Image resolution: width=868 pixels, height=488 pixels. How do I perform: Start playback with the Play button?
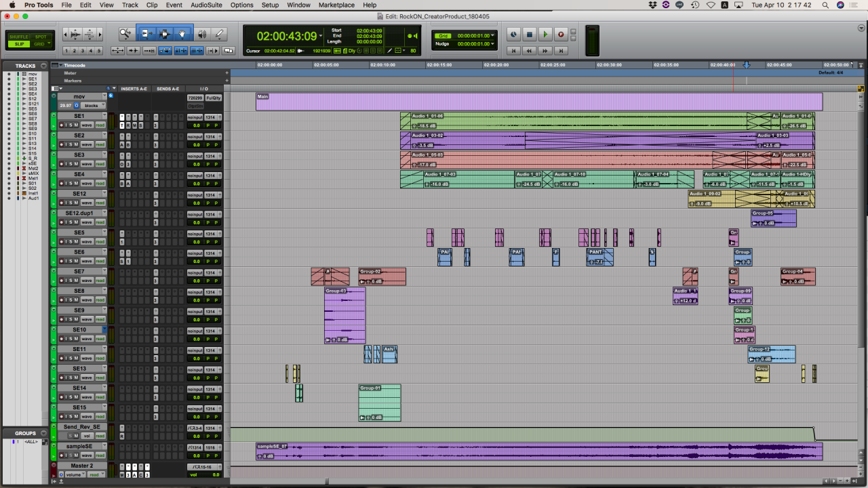coord(545,35)
